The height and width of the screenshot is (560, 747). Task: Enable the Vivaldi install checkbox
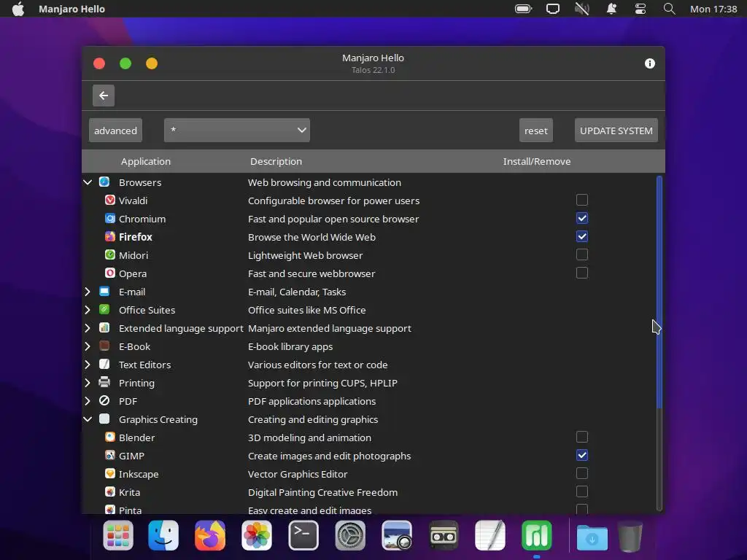[581, 200]
